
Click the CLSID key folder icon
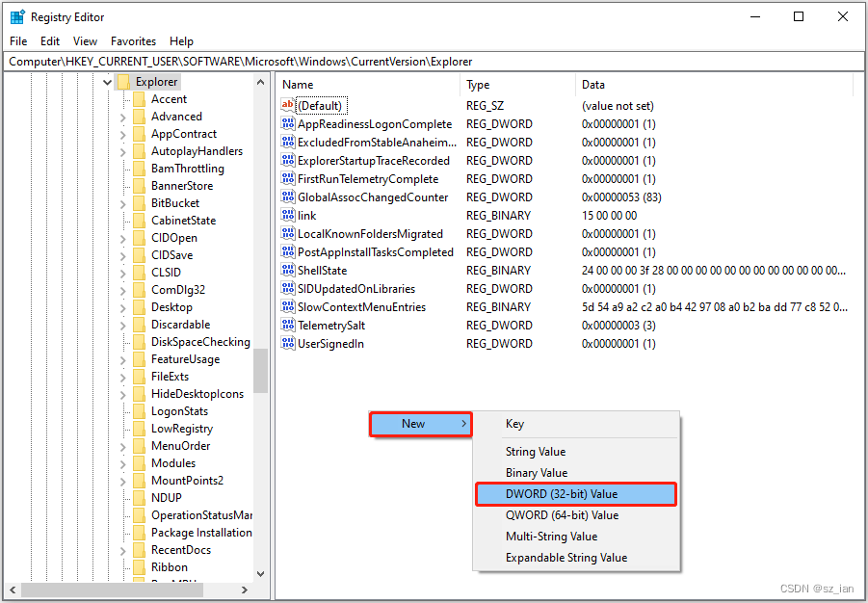(x=139, y=273)
